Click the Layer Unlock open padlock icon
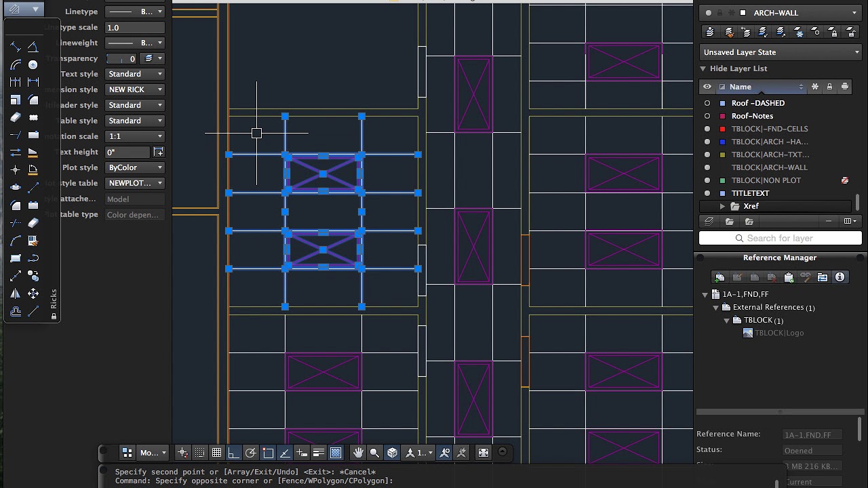The width and height of the screenshot is (868, 488). coord(851,32)
